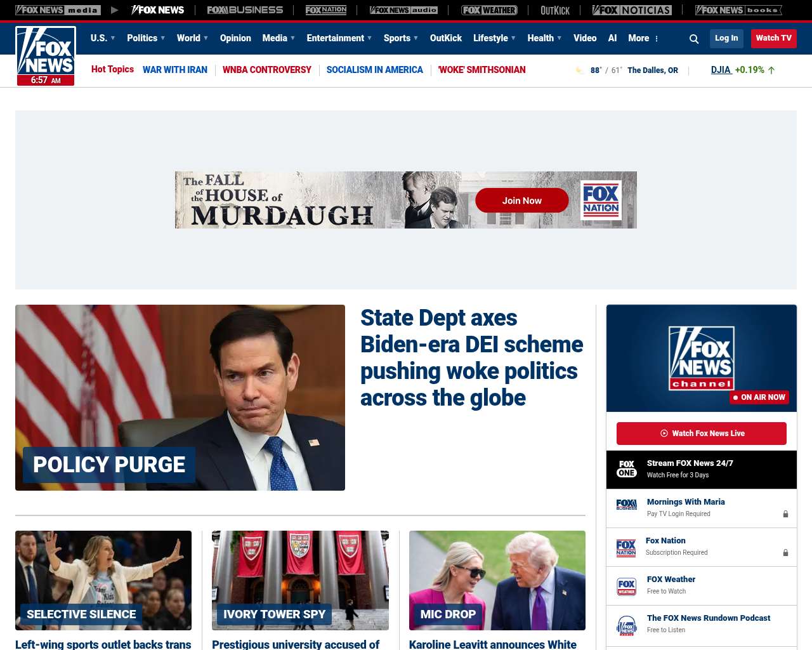Select the WNBA CONTROVERSY hot topic
Screen dimensions: 812x650
267,70
